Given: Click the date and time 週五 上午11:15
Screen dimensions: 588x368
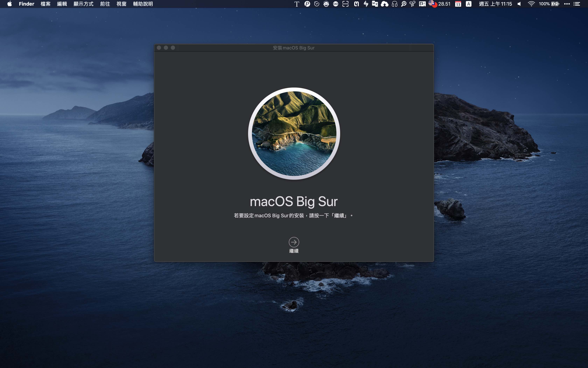Looking at the screenshot, I should point(495,4).
